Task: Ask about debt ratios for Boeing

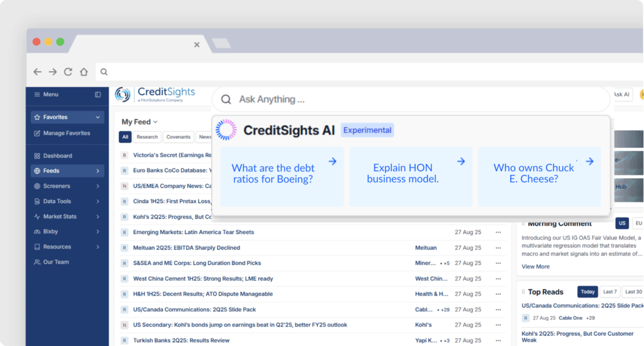Action: coord(282,177)
